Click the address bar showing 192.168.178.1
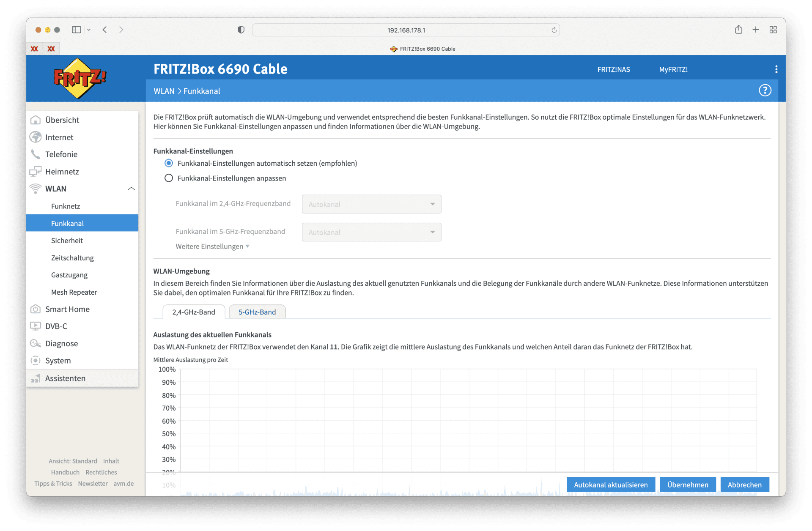 [x=406, y=30]
